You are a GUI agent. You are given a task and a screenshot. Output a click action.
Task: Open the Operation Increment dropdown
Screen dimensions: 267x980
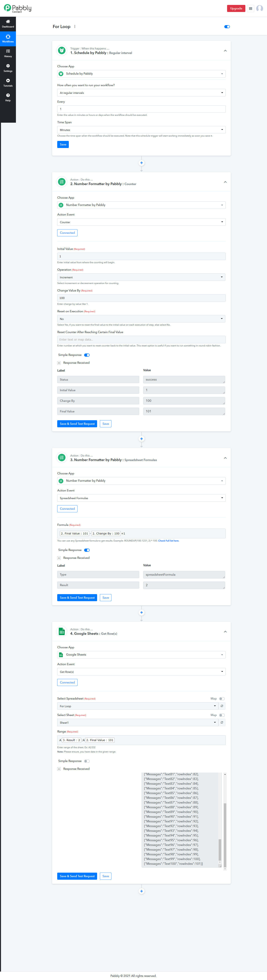pos(141,277)
